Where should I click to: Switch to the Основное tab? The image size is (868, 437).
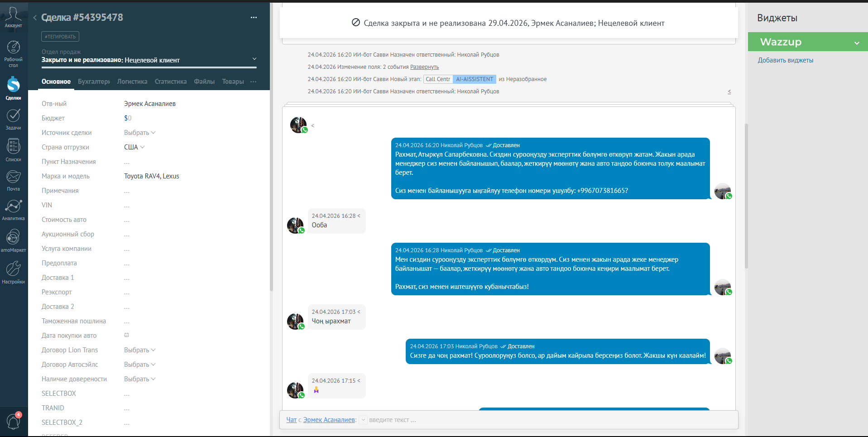click(x=56, y=82)
